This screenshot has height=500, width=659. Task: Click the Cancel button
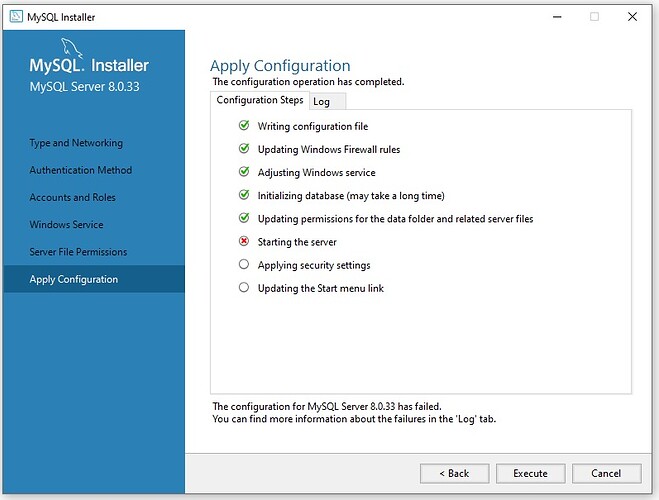tap(606, 474)
